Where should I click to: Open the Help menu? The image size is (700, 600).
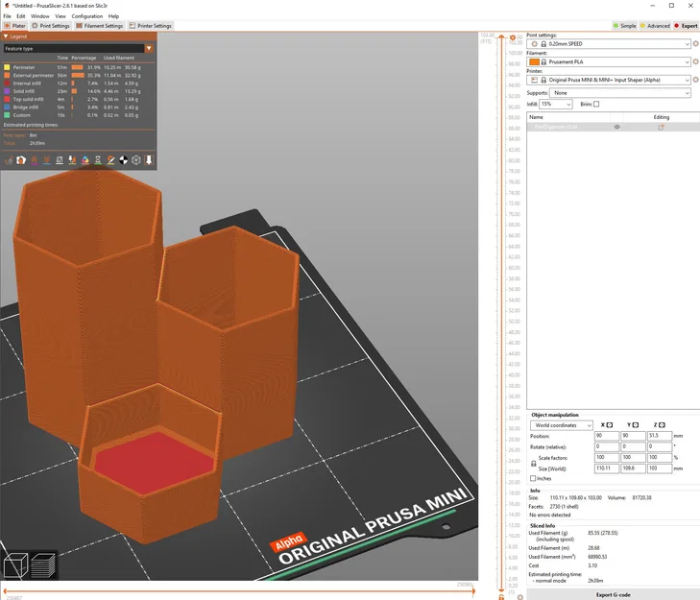point(113,16)
